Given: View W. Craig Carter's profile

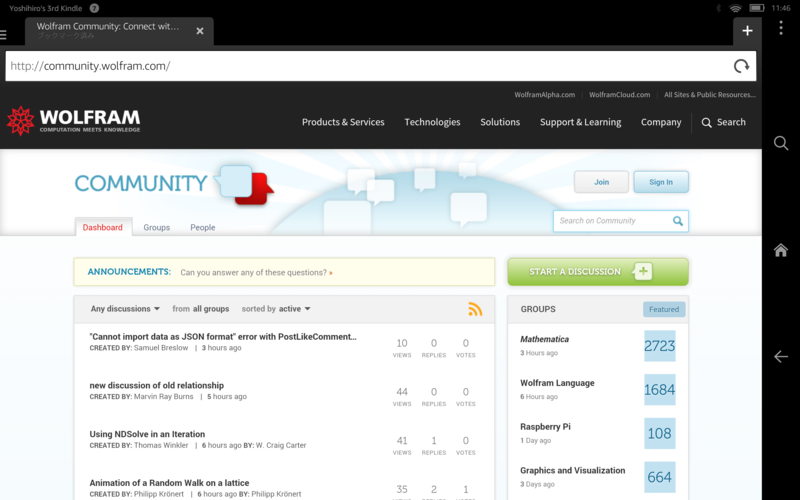Looking at the screenshot, I should [x=281, y=445].
